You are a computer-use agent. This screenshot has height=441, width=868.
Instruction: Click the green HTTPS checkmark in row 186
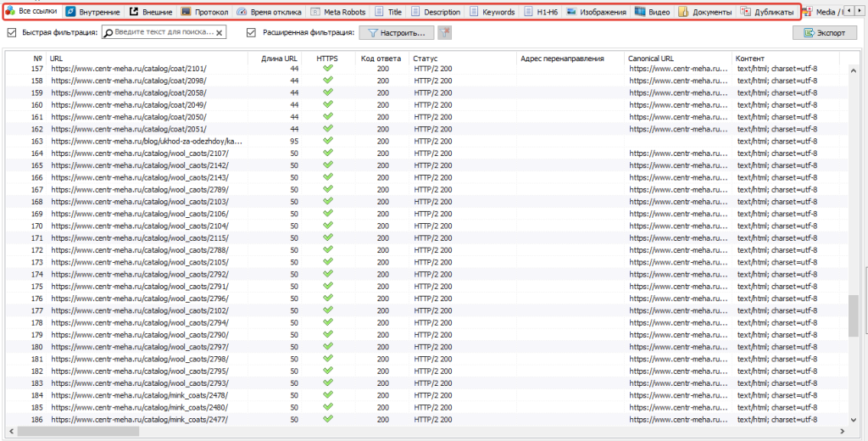[x=327, y=419]
